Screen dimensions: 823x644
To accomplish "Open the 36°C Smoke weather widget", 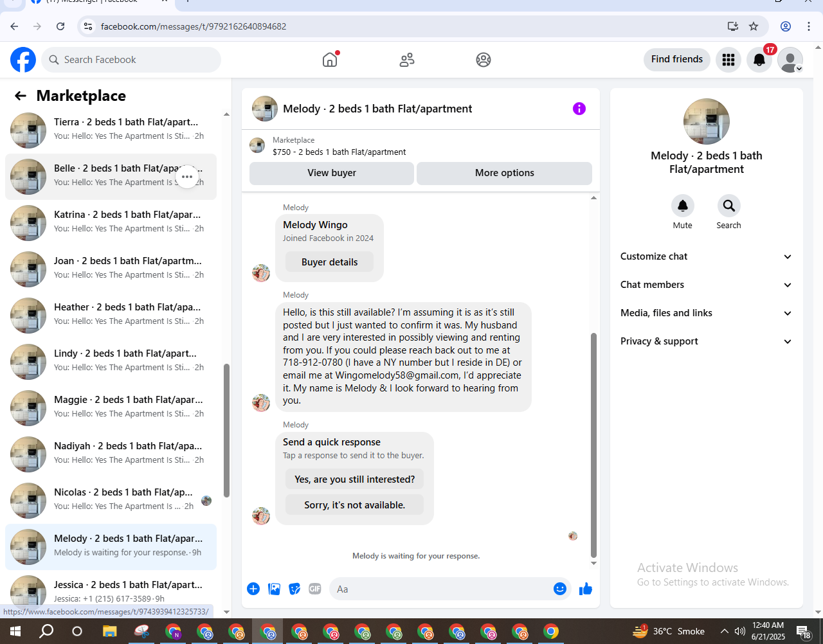I will pos(669,631).
